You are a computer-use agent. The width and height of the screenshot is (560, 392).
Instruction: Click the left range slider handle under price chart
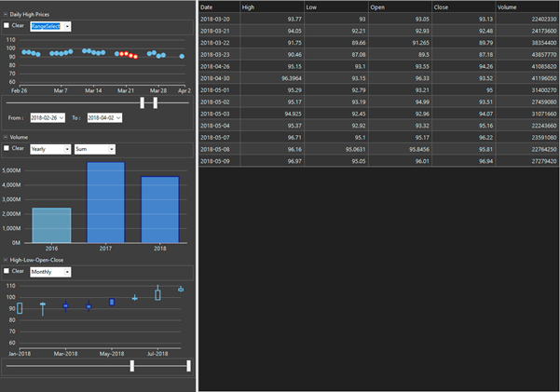click(x=142, y=102)
